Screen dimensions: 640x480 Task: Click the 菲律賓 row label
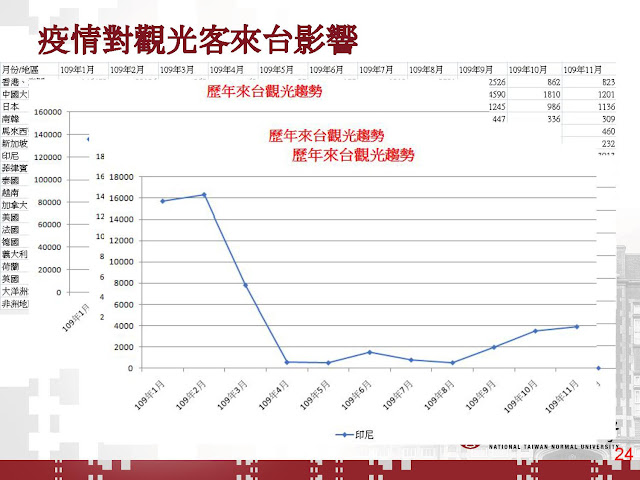click(15, 168)
